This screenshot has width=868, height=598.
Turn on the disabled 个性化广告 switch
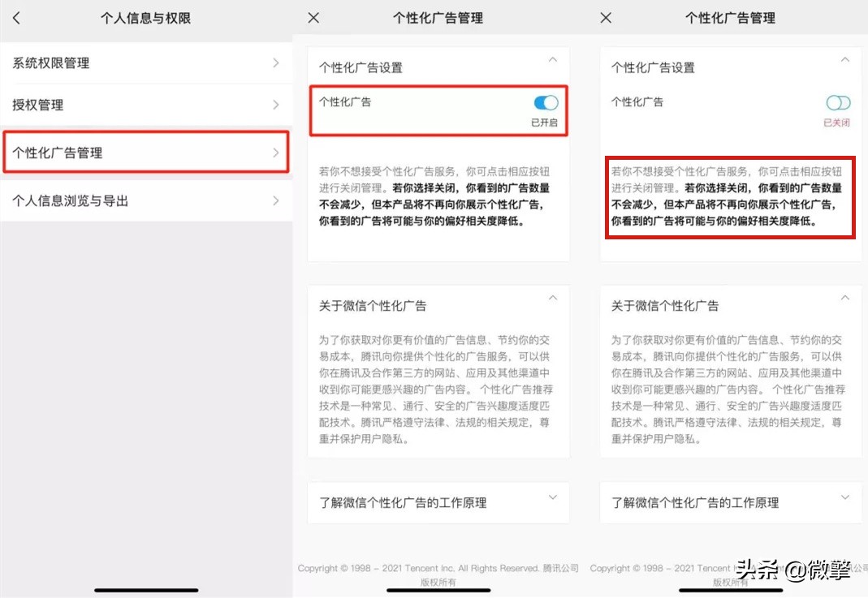(x=838, y=102)
